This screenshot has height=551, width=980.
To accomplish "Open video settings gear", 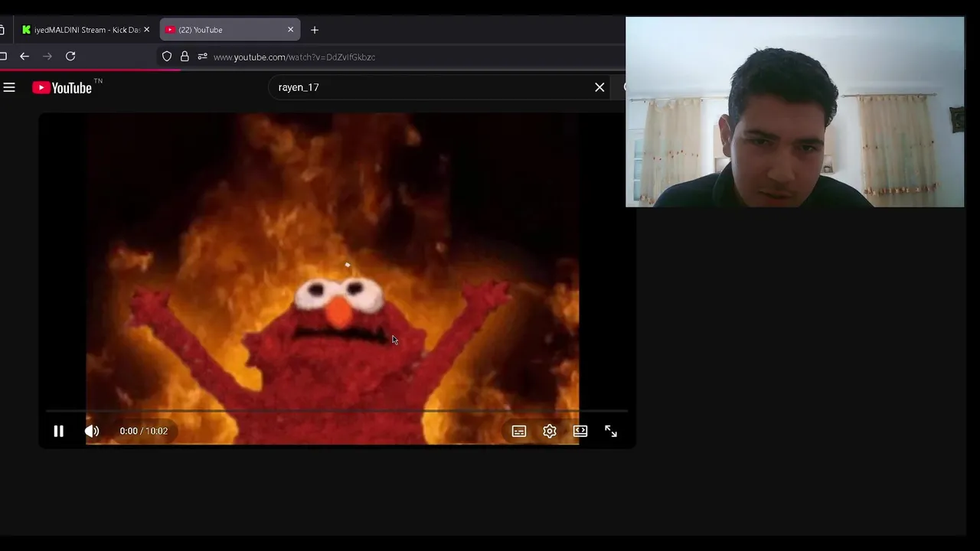I will coord(550,431).
